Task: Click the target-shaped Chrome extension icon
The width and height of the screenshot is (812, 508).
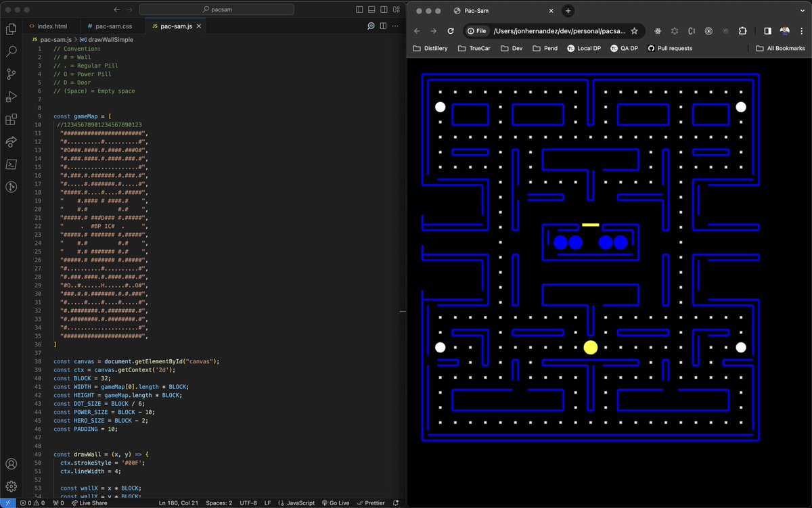Action: coord(708,31)
